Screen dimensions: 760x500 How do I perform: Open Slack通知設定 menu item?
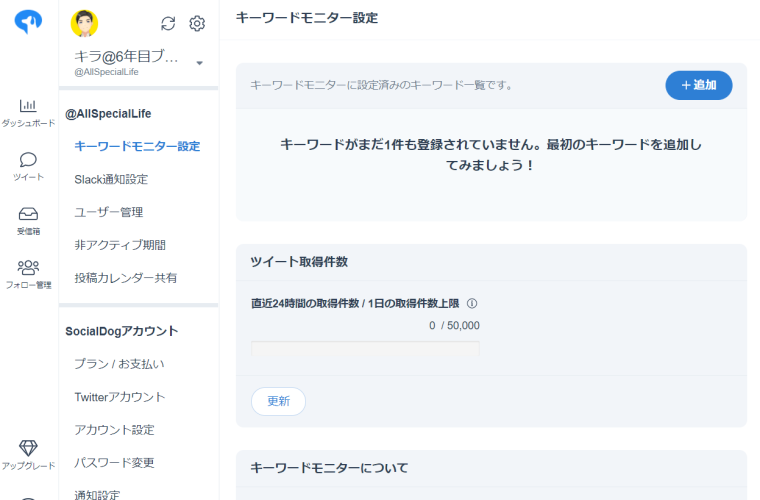[111, 179]
